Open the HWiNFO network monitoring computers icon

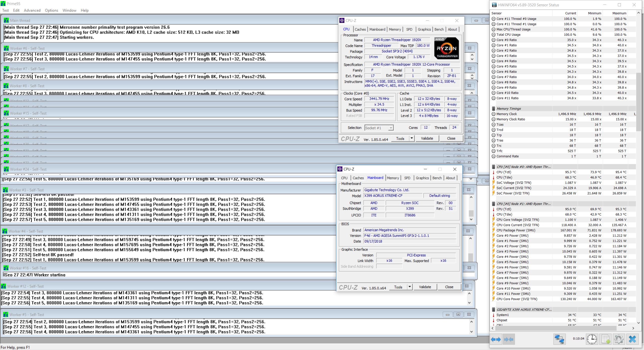[559, 339]
